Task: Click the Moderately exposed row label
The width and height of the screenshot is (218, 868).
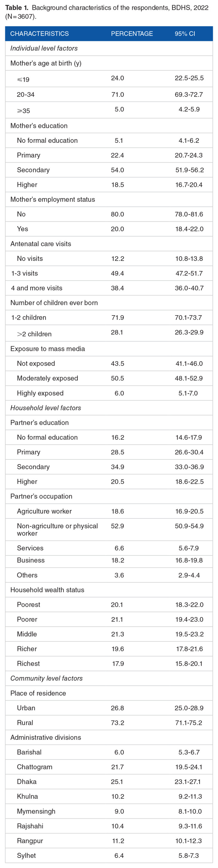Action: point(47,378)
